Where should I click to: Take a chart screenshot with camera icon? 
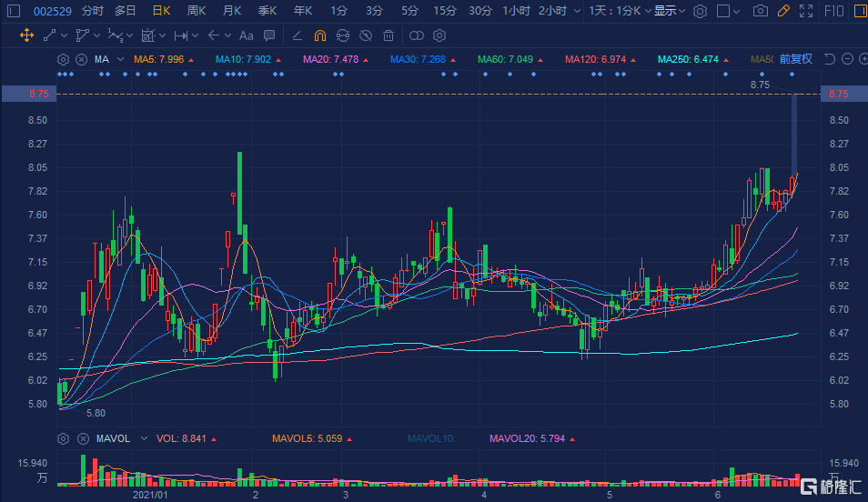coord(761,11)
